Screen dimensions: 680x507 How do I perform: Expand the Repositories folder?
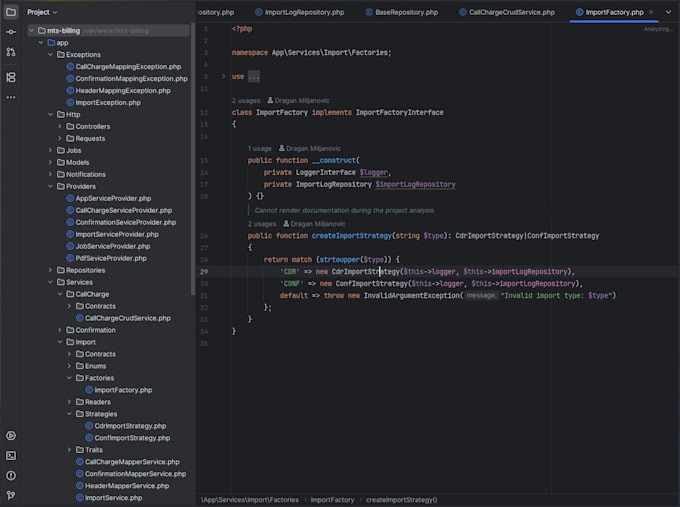coord(50,270)
